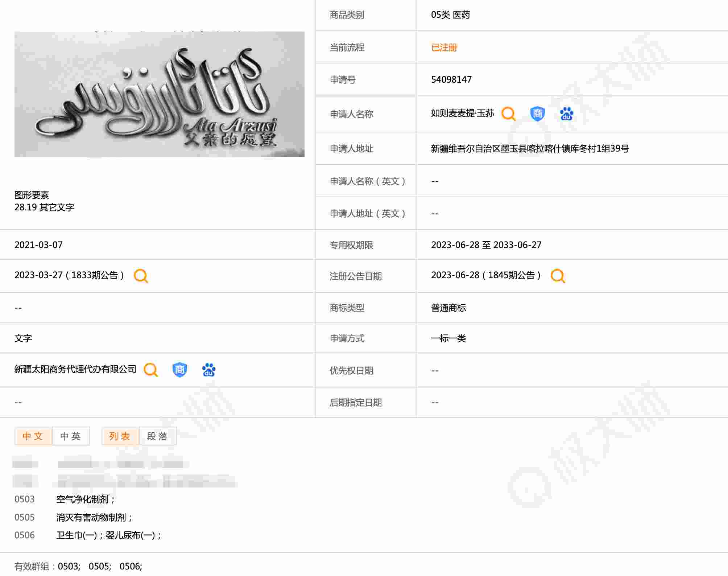
Task: Click search icon next to 1833期公告
Action: 141,276
